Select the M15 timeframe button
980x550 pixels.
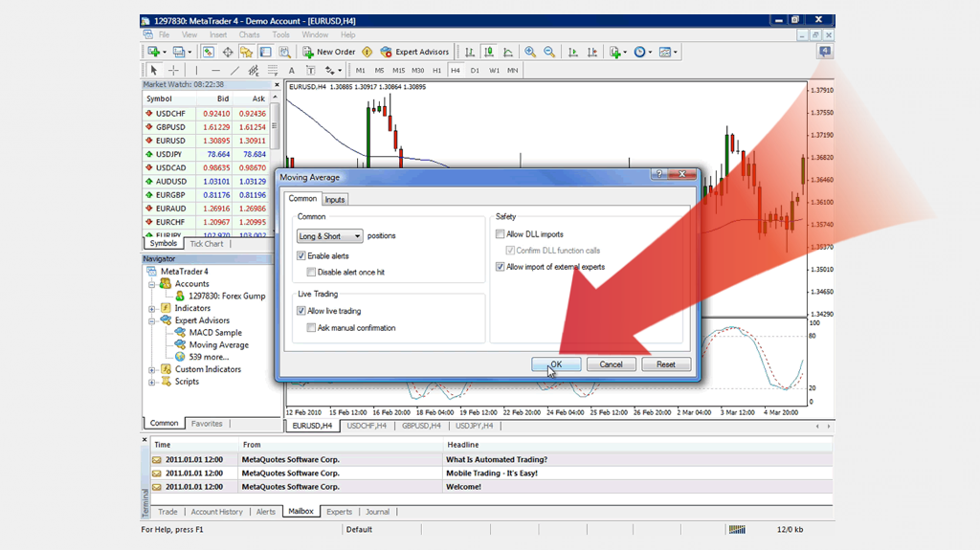coord(398,70)
